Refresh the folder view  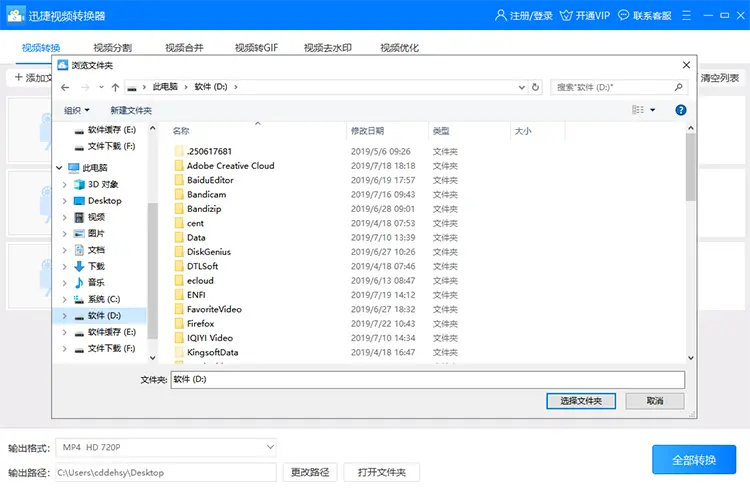point(535,87)
